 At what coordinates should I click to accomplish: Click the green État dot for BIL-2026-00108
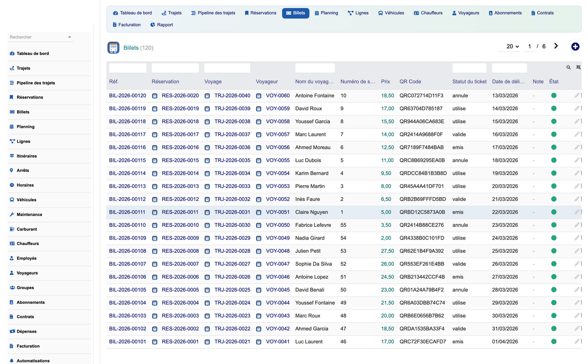[x=554, y=251]
